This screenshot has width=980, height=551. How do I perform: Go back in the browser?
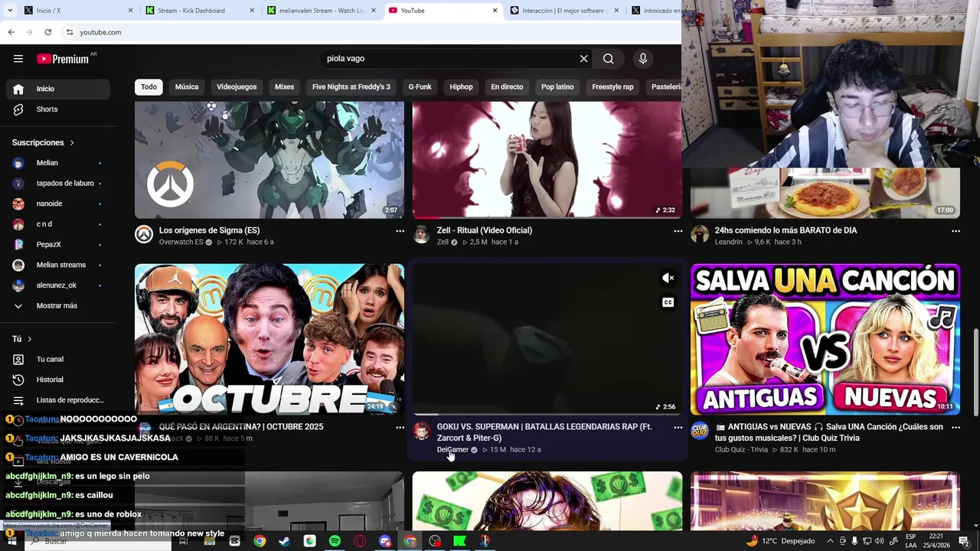(x=11, y=32)
